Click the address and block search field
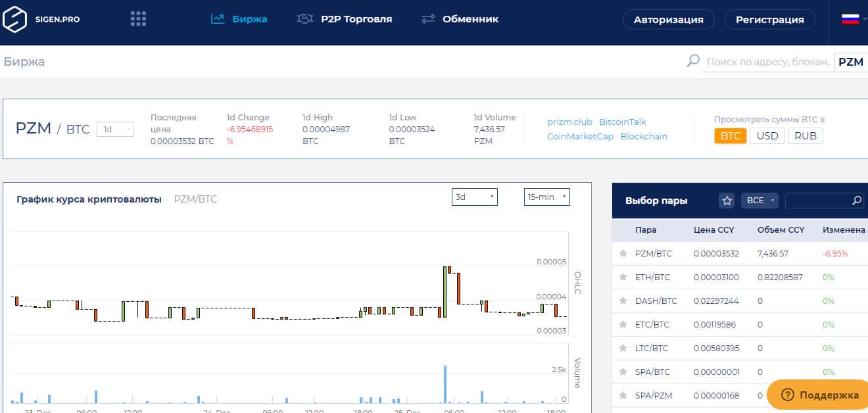 coord(767,62)
